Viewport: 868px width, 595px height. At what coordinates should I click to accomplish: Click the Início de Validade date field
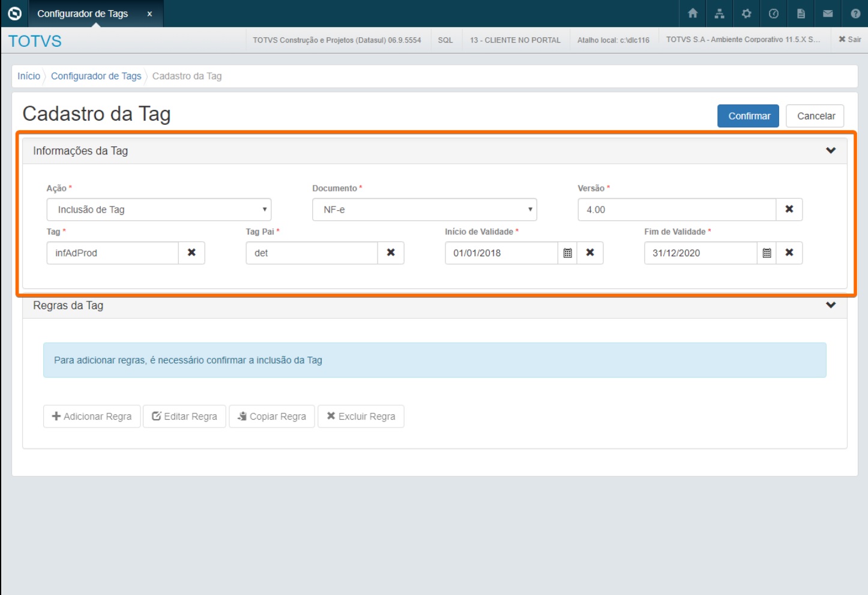[502, 253]
